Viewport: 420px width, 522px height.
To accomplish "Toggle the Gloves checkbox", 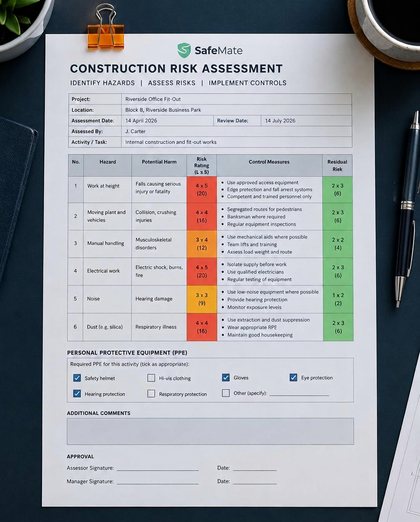I will 226,377.
